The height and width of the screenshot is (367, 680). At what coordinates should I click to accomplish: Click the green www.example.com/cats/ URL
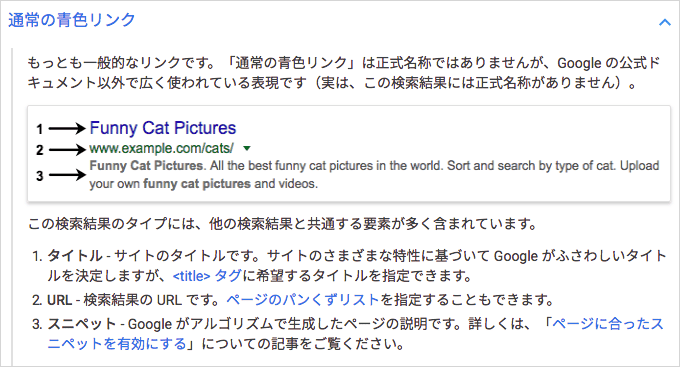coord(162,148)
